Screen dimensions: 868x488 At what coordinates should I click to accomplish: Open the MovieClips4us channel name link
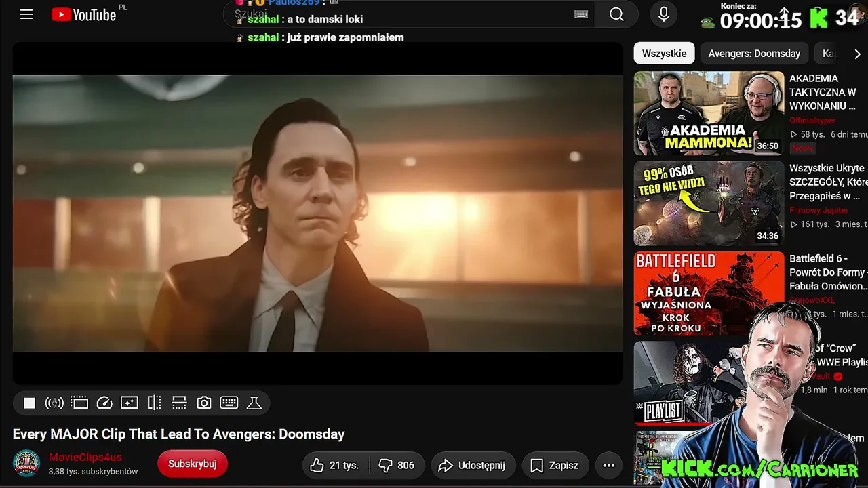85,457
